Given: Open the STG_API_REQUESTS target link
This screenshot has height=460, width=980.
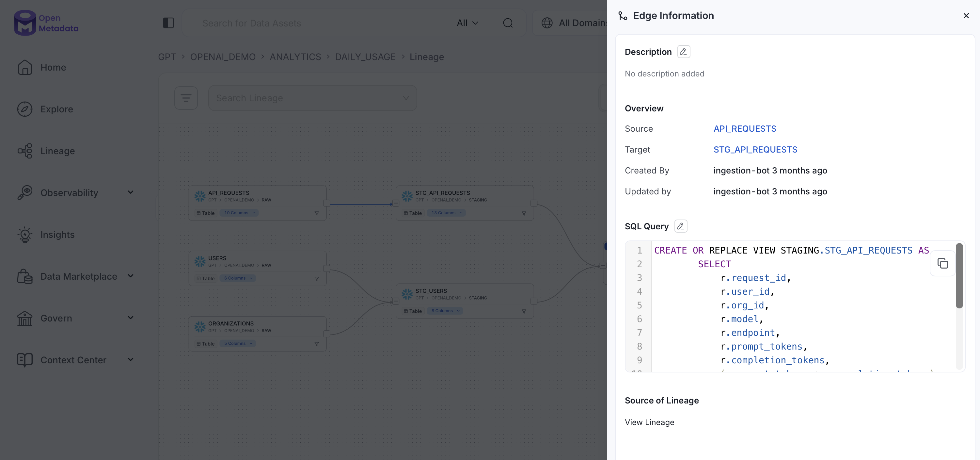Looking at the screenshot, I should (x=755, y=150).
